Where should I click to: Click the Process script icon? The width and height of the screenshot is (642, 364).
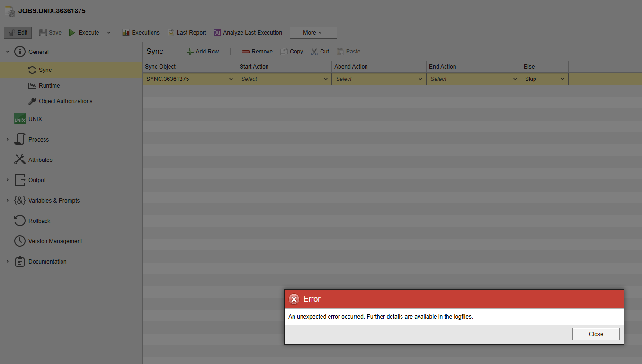point(19,139)
